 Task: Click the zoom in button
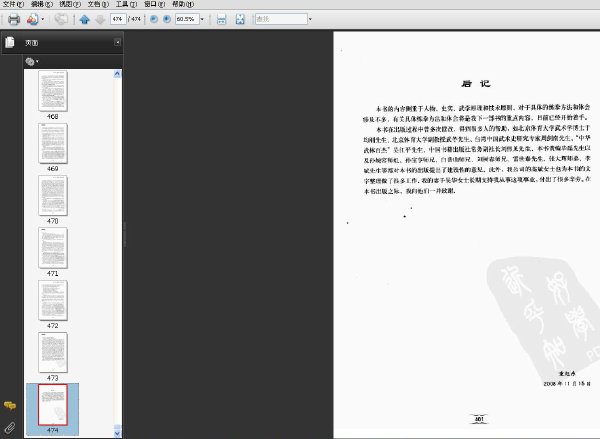[x=167, y=19]
